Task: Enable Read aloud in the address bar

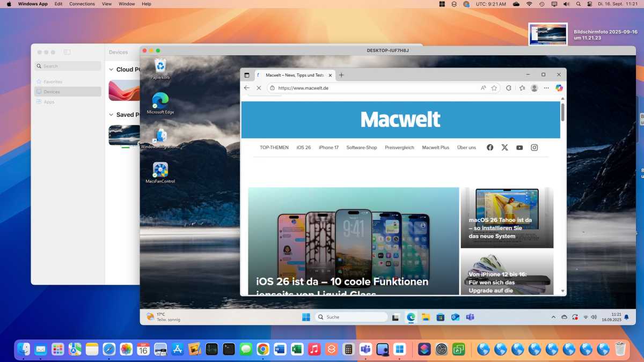Action: coord(482,87)
